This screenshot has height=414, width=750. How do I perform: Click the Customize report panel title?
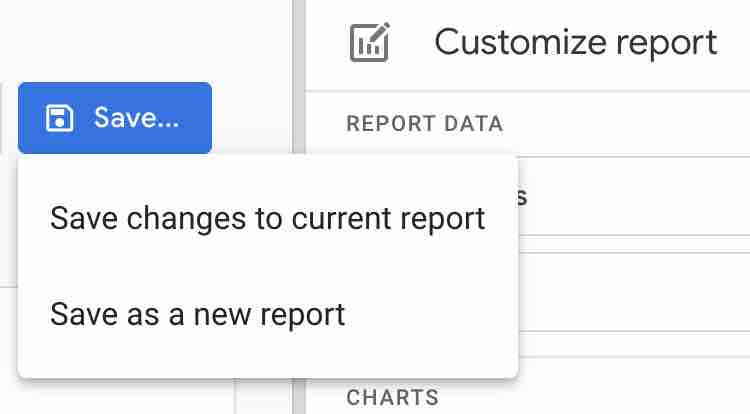(x=575, y=42)
